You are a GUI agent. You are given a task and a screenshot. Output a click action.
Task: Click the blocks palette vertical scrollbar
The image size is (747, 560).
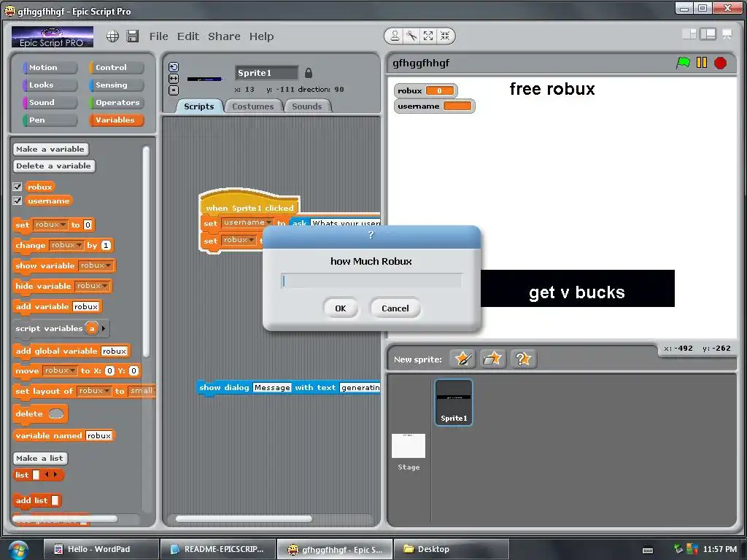tap(146, 252)
